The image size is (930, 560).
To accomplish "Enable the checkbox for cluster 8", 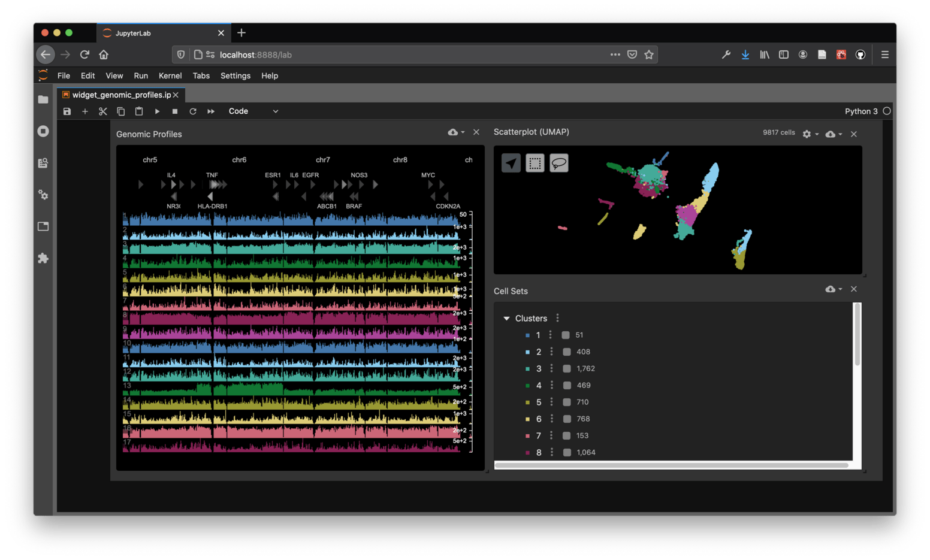I will tap(566, 453).
